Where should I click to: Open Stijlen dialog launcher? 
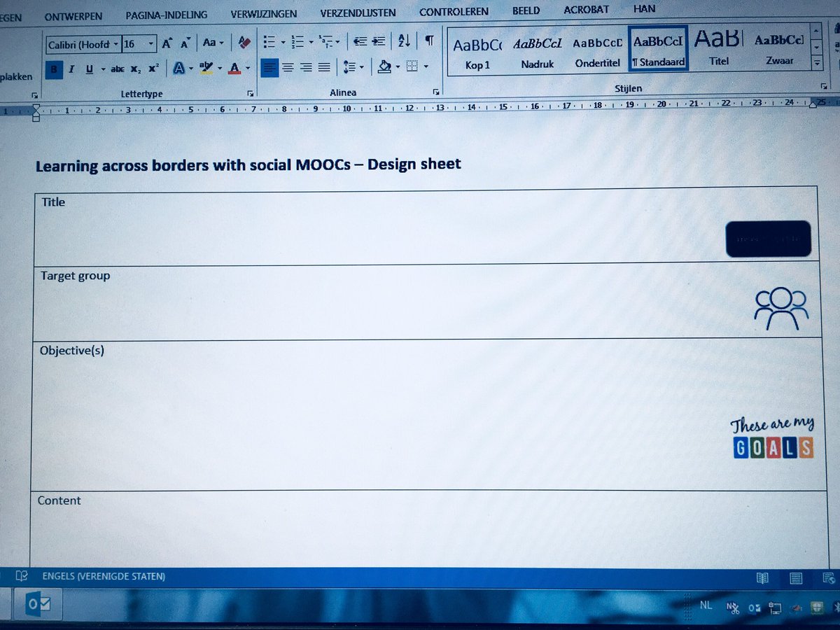(x=823, y=86)
